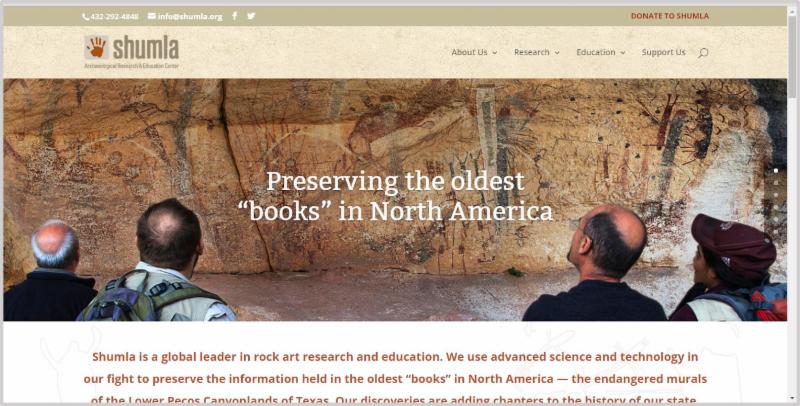Switch to the third slide dot
Image resolution: width=800 pixels, height=406 pixels.
coord(776,195)
